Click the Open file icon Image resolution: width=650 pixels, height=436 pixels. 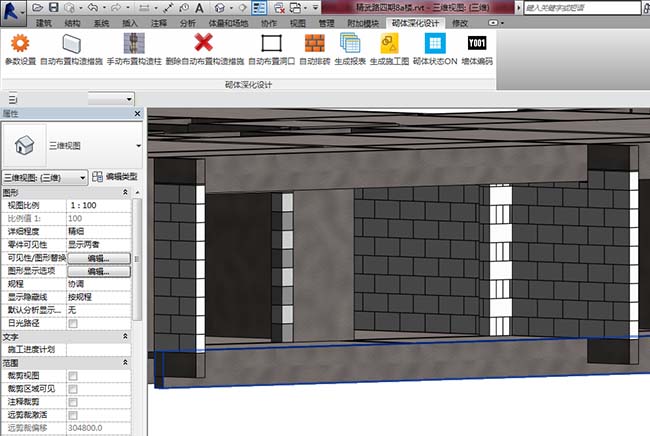(x=38, y=7)
